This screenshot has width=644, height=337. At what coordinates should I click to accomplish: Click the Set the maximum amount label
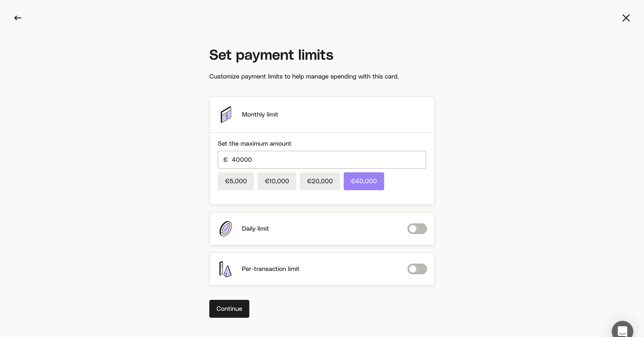pyautogui.click(x=254, y=144)
